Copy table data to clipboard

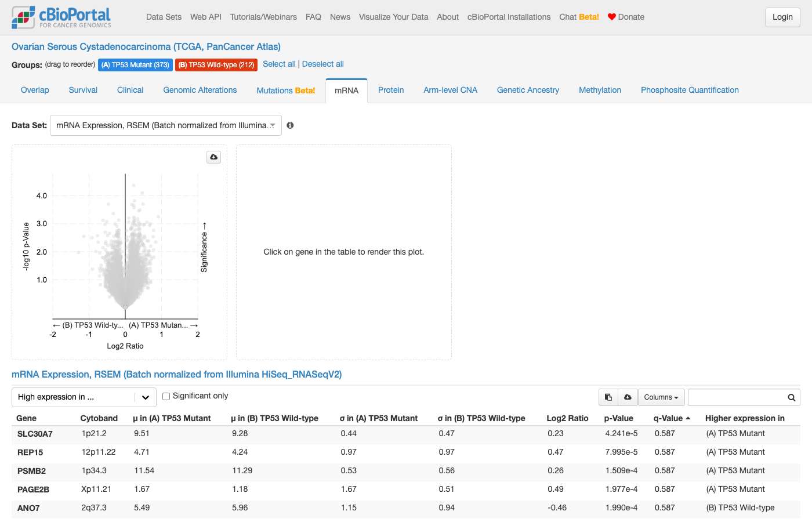tap(608, 397)
